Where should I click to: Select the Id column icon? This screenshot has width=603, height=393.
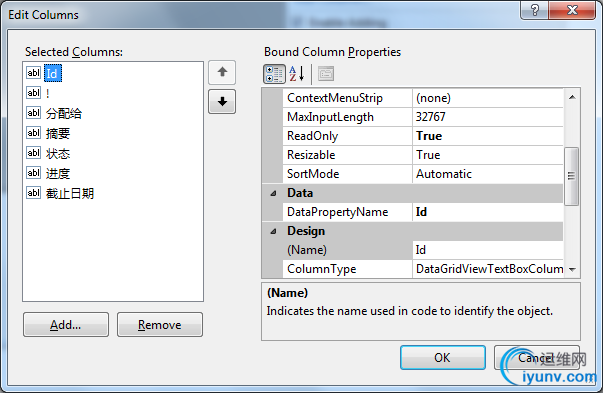[33, 73]
